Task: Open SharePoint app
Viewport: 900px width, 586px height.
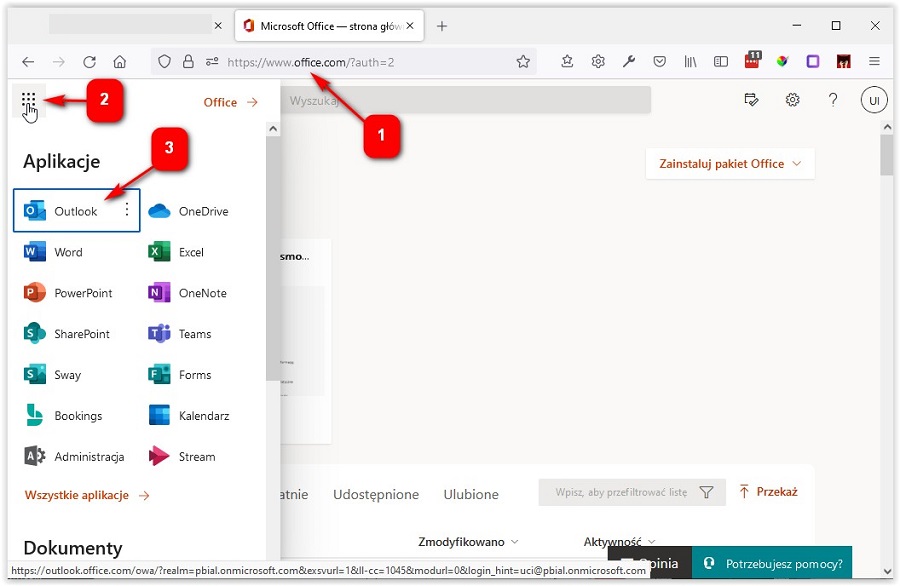Action: coord(67,333)
